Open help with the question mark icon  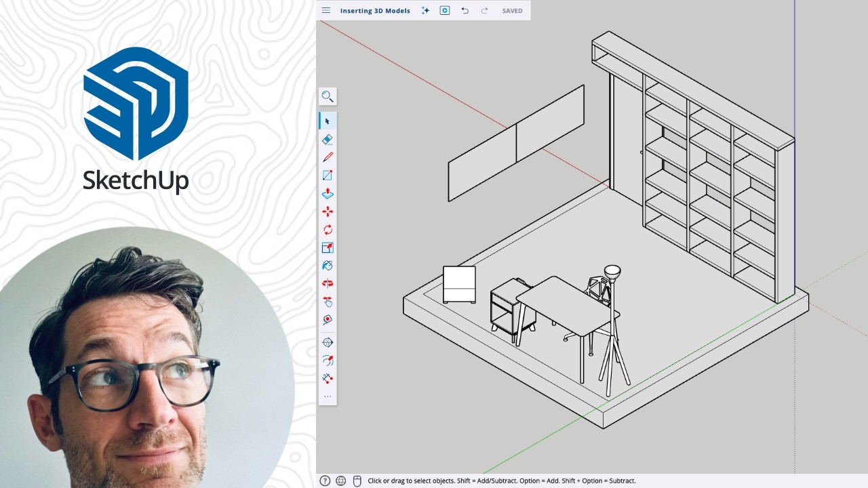coord(325,481)
